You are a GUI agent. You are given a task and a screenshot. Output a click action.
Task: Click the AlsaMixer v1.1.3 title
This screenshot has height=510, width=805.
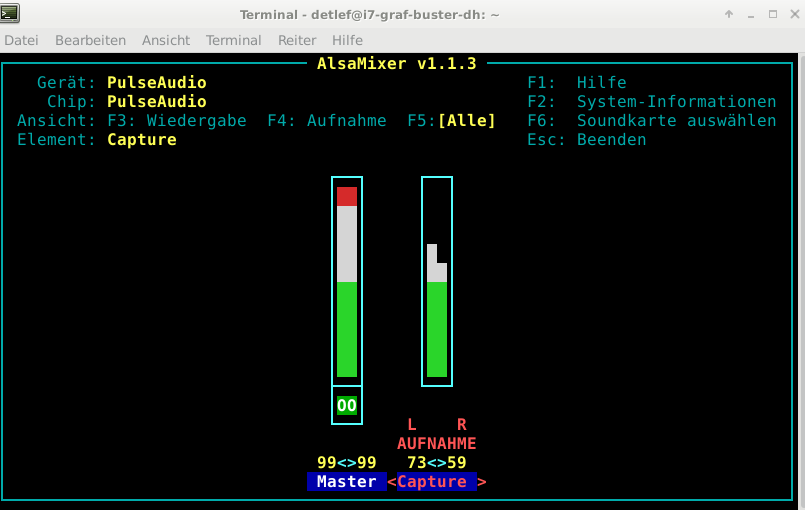click(x=397, y=64)
